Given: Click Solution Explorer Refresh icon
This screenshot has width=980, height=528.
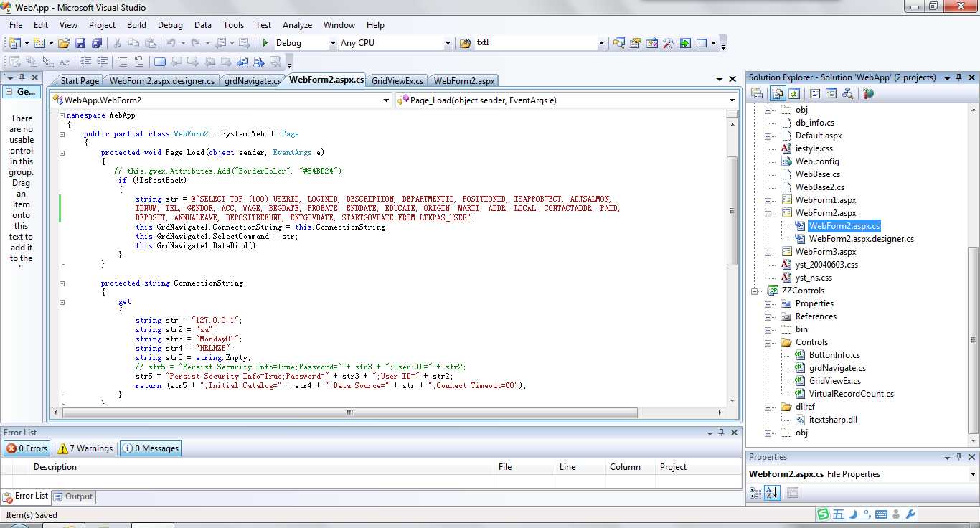Looking at the screenshot, I should point(794,93).
